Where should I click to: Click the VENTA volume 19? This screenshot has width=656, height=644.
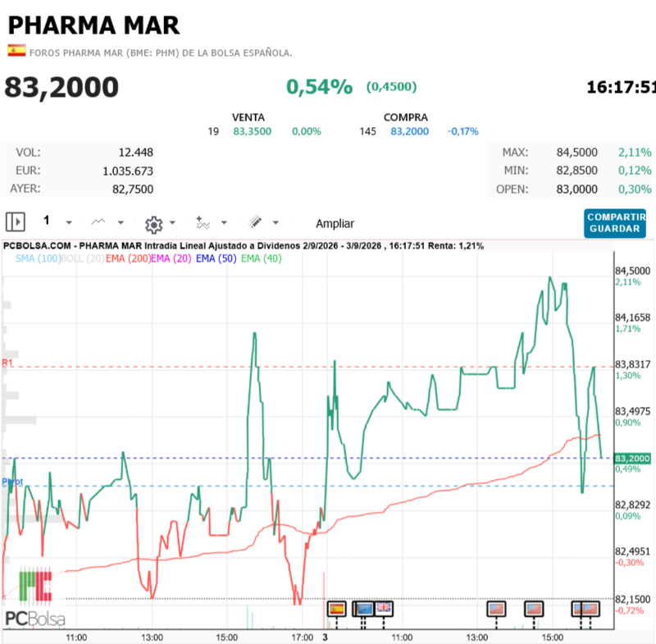[x=213, y=131]
